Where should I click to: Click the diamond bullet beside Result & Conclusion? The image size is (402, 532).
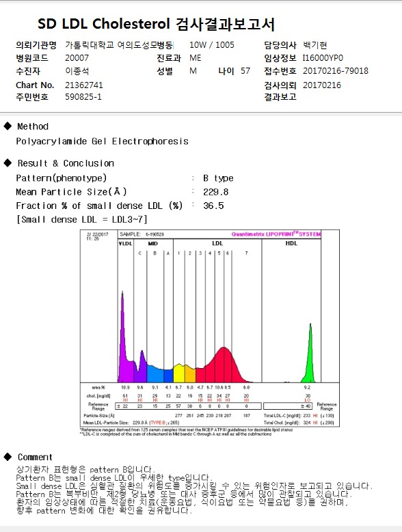click(8, 163)
